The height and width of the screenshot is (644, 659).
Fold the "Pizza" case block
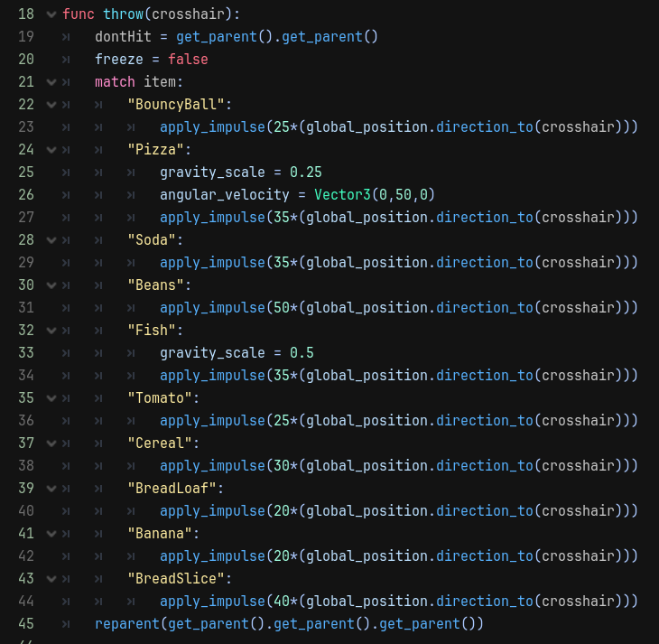tap(51, 150)
